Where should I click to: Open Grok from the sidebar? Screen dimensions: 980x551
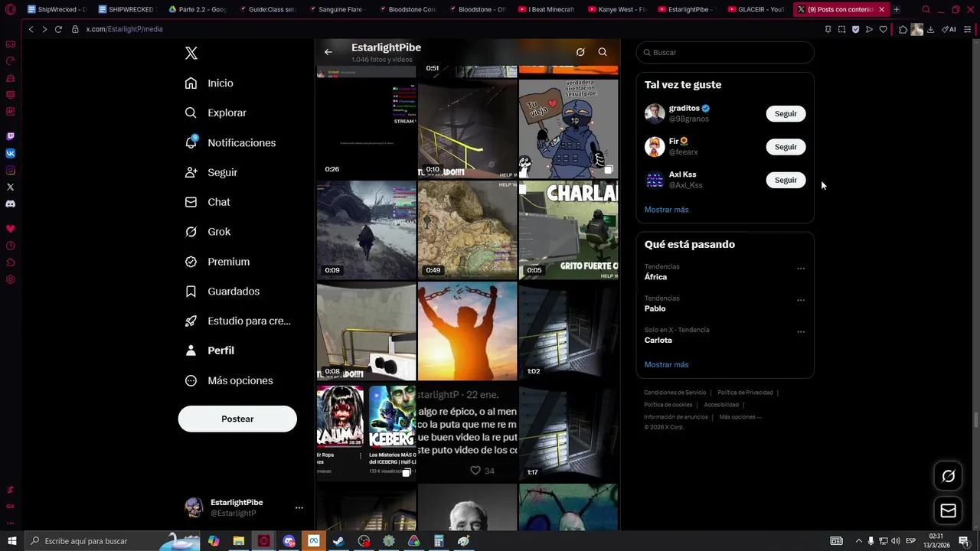click(x=207, y=232)
